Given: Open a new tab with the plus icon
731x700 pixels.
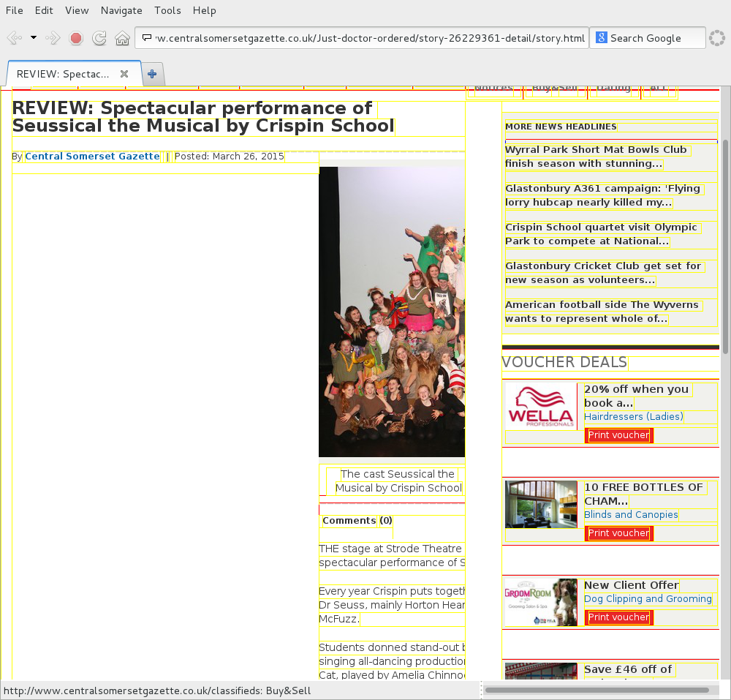Looking at the screenshot, I should (x=152, y=74).
